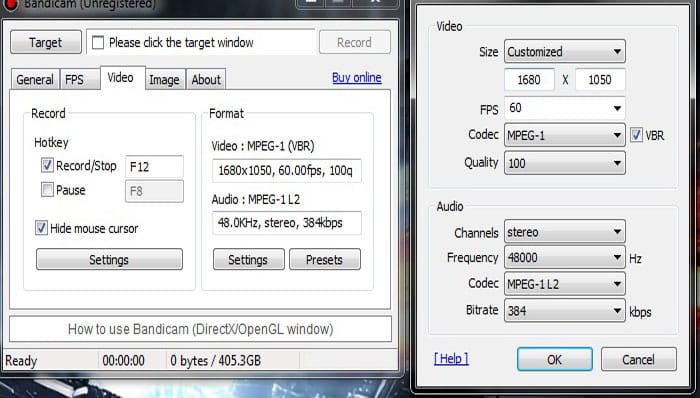Toggle the VBR checkbox
700x398 pixels.
(x=636, y=135)
